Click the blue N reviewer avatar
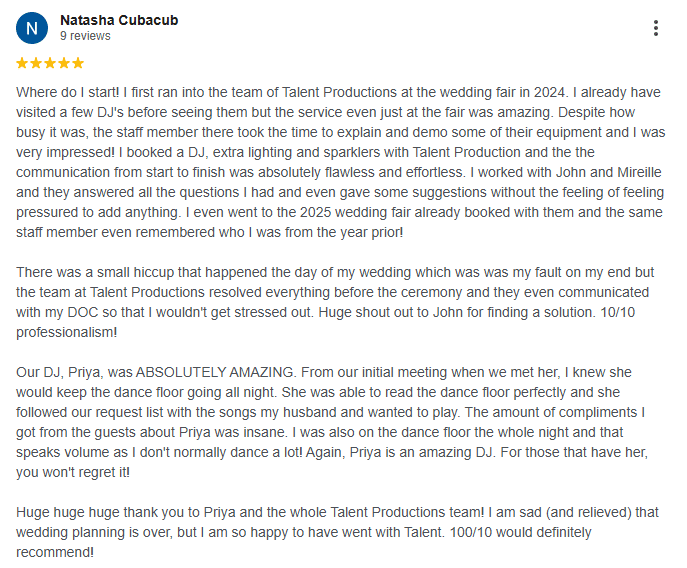 pyautogui.click(x=32, y=28)
